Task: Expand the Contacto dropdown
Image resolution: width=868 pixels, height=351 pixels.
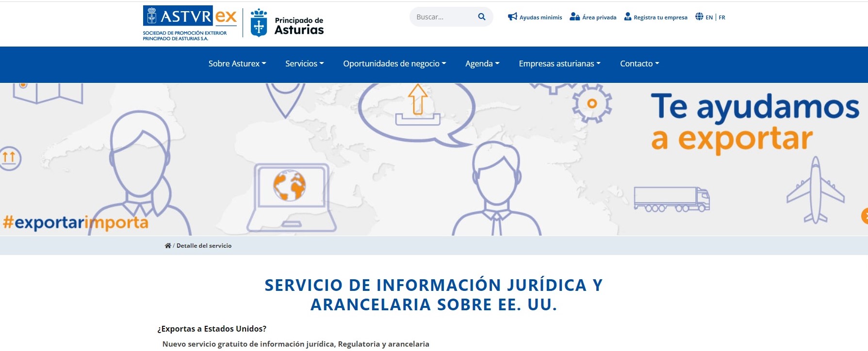Action: [639, 64]
